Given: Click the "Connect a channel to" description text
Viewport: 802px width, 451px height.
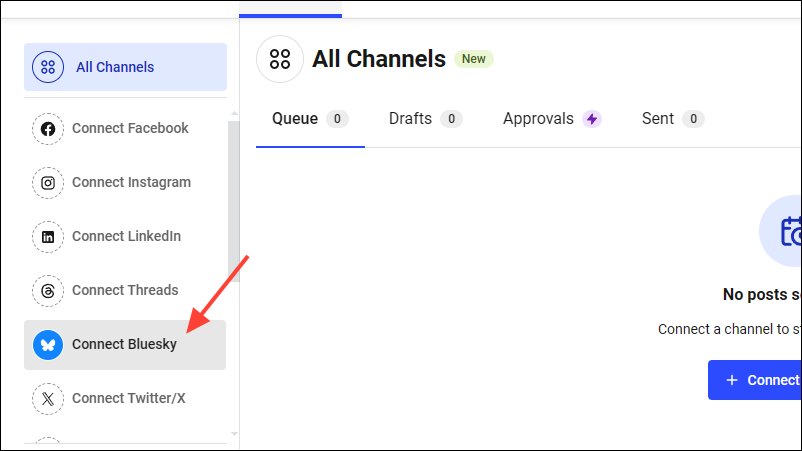Looking at the screenshot, I should (729, 329).
